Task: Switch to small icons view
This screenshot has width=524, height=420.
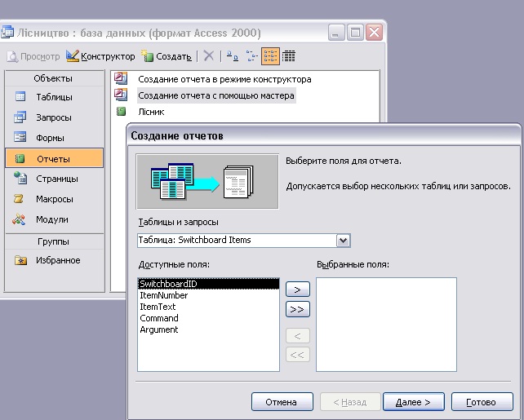Action: click(x=251, y=55)
